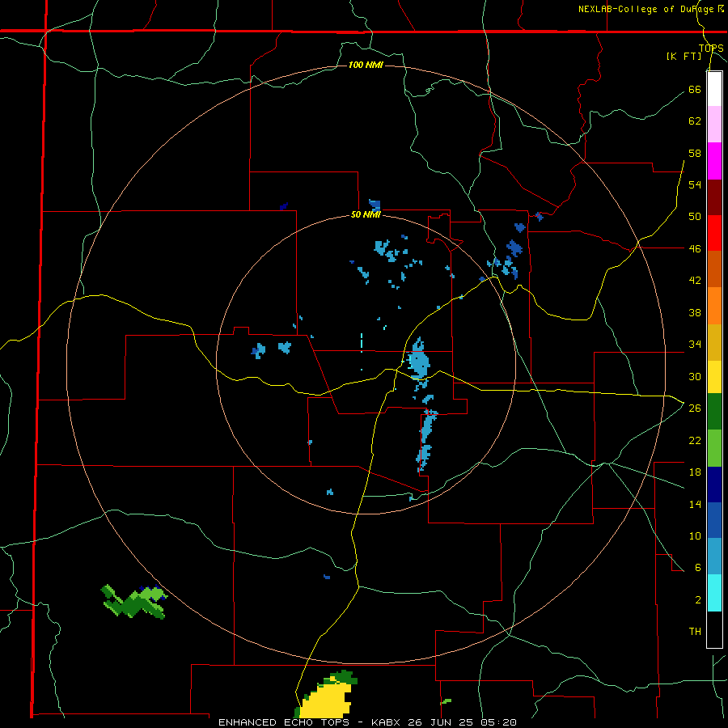This screenshot has height=728, width=728.
Task: Click legend value "10"
Action: pyautogui.click(x=695, y=535)
